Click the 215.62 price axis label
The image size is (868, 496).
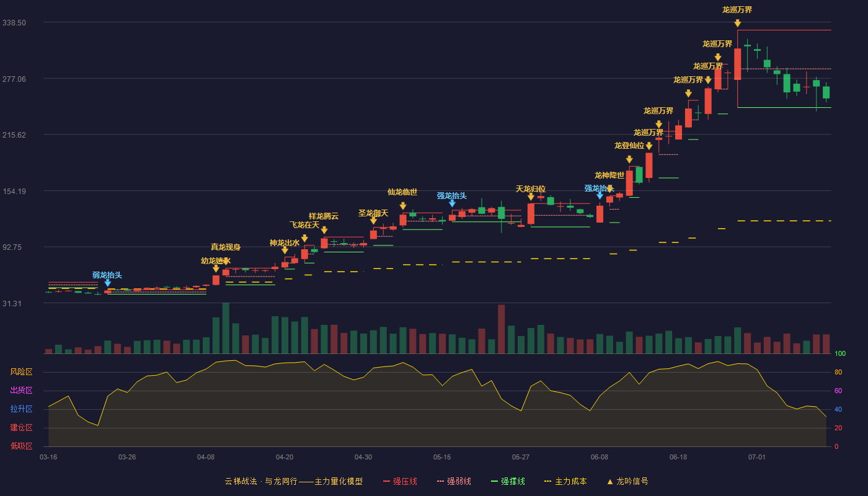click(14, 135)
